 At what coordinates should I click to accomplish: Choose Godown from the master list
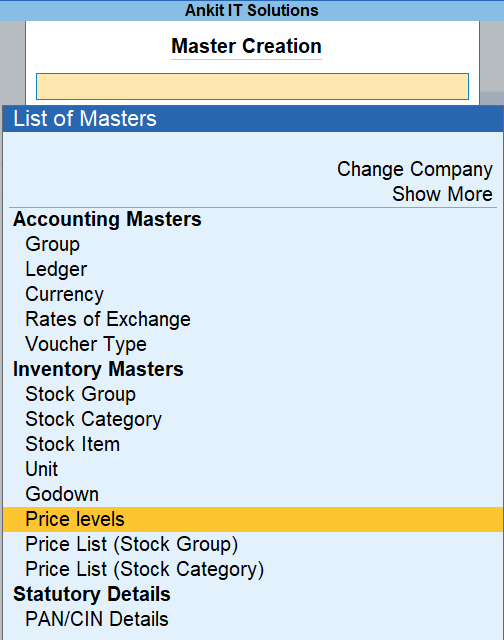[x=62, y=494]
